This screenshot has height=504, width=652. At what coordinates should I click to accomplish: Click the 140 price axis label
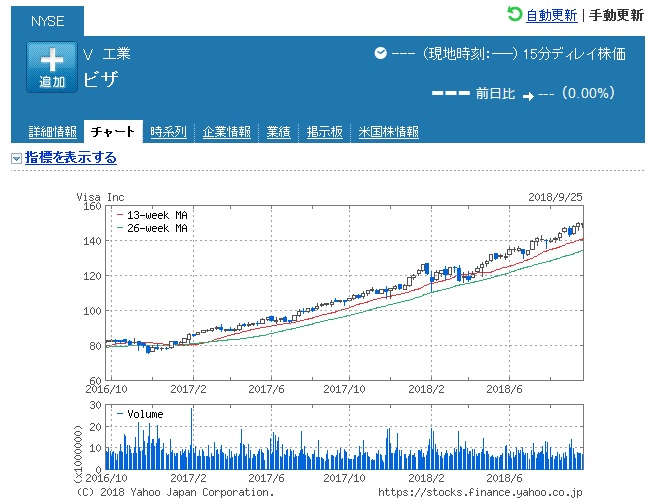point(92,241)
